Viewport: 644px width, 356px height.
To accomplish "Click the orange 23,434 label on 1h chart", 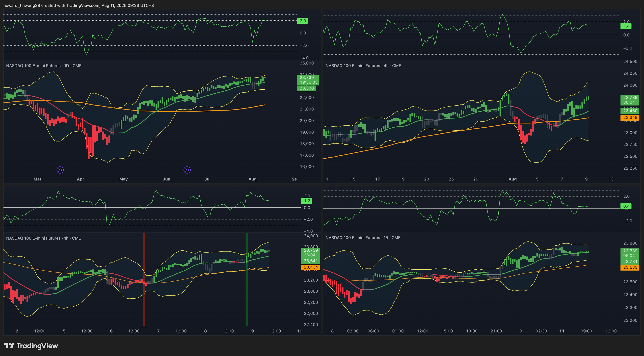I will pyautogui.click(x=310, y=267).
